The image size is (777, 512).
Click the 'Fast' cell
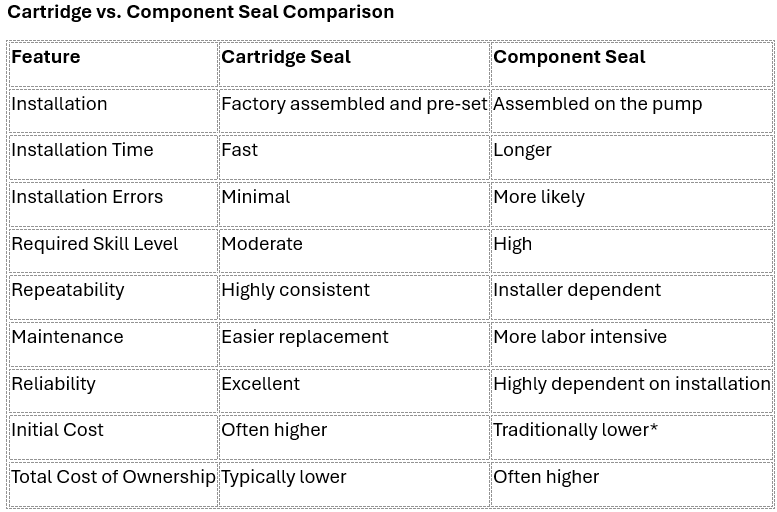354,157
